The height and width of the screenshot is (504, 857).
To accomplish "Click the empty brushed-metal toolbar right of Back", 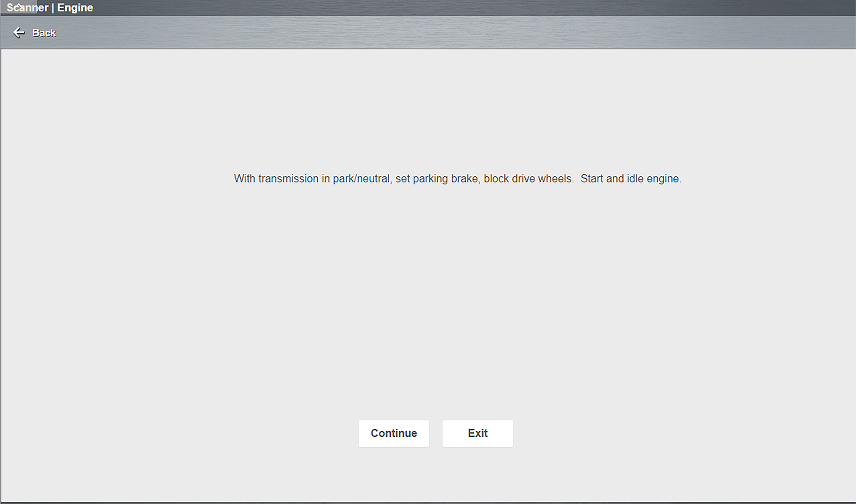I will [442, 33].
